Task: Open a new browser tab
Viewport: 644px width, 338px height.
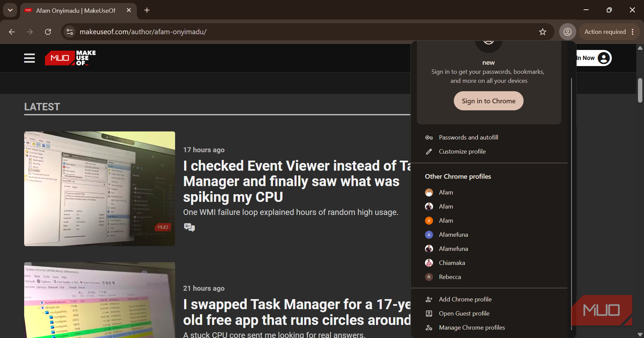Action: click(147, 10)
